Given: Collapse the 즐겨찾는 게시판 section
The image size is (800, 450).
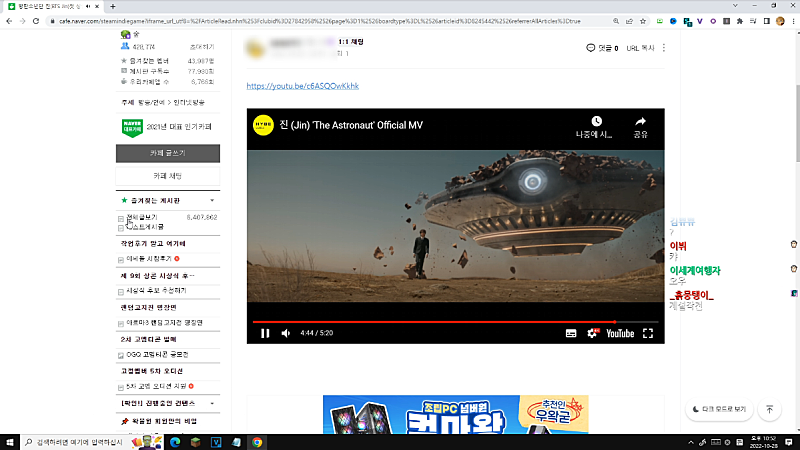Looking at the screenshot, I should 212,200.
